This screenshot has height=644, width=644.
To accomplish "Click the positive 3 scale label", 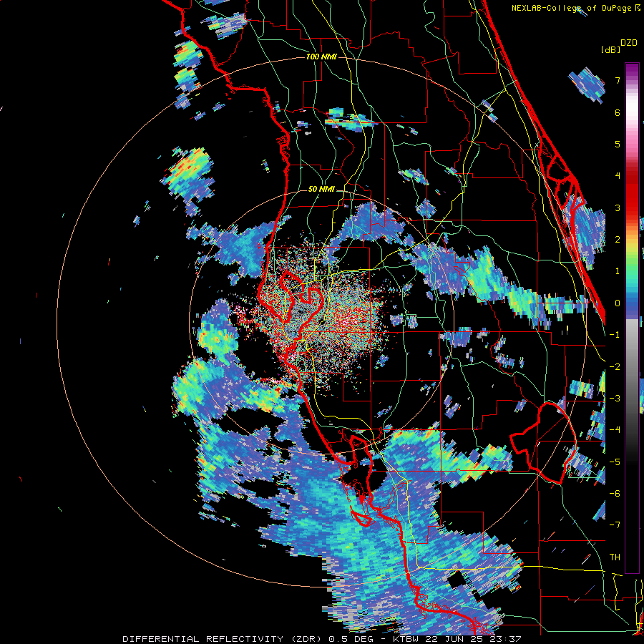I will pyautogui.click(x=618, y=208).
